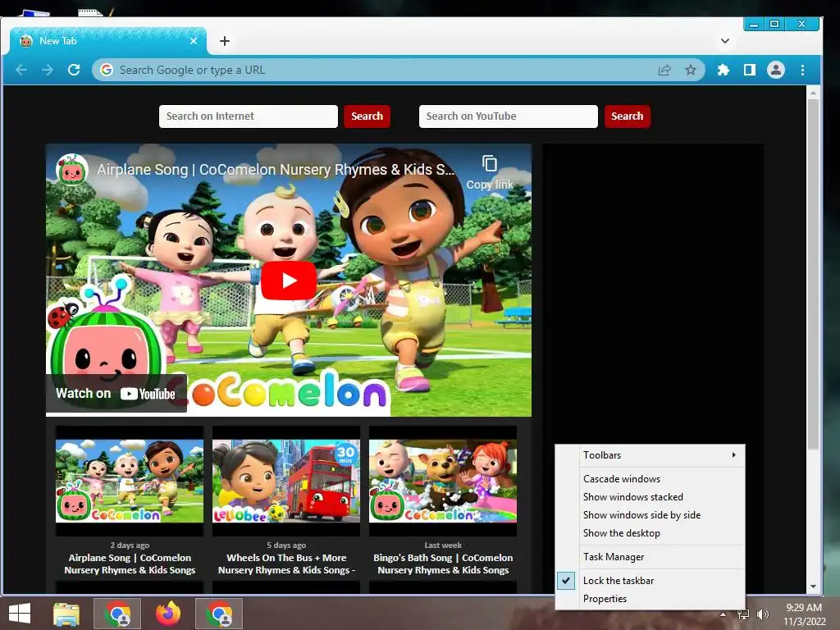Minimize the browser window

[x=754, y=24]
